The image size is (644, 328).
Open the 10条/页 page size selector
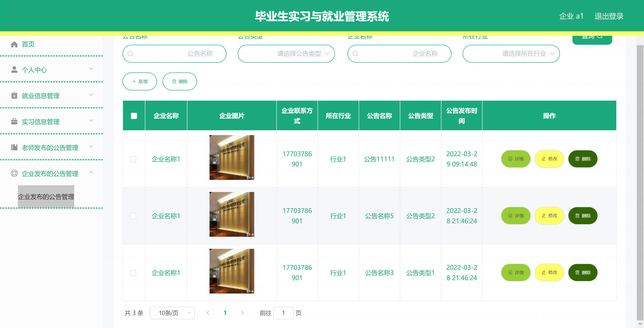click(x=172, y=313)
